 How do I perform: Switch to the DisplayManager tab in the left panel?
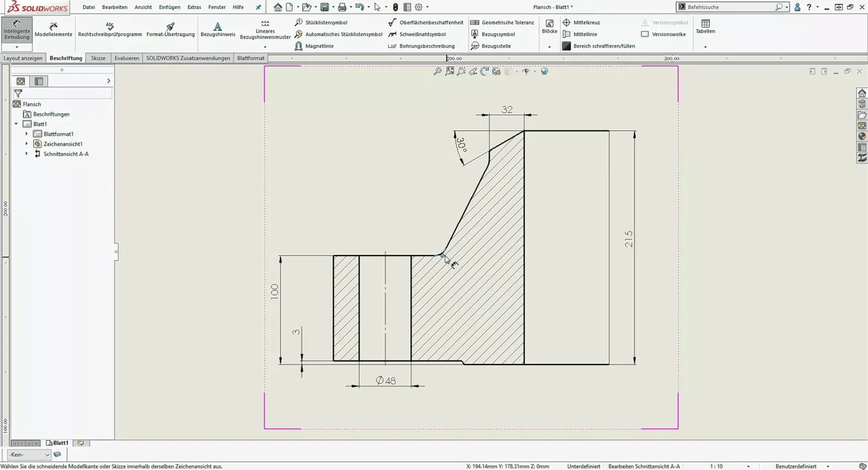pyautogui.click(x=38, y=81)
